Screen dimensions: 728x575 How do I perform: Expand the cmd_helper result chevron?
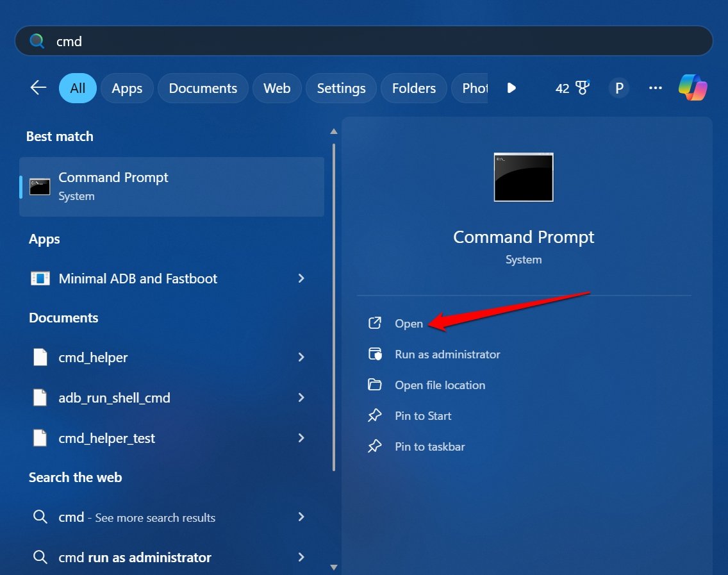[x=301, y=356]
